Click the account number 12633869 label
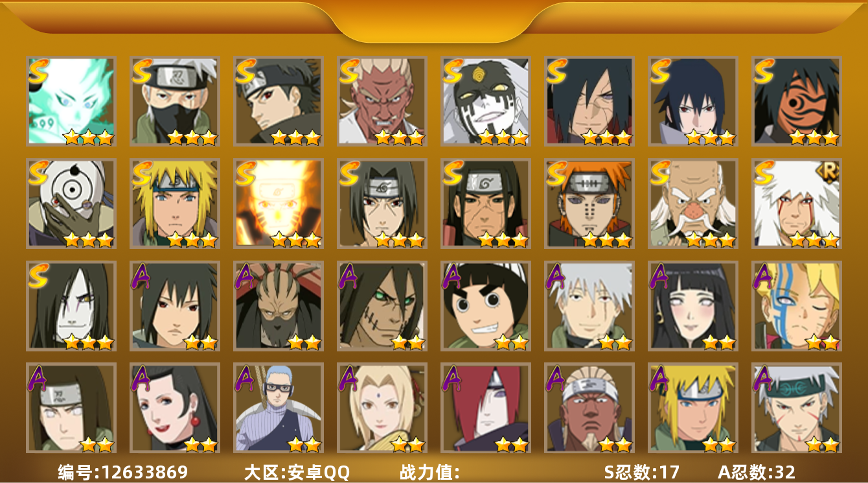The width and height of the screenshot is (868, 483). click(x=123, y=472)
